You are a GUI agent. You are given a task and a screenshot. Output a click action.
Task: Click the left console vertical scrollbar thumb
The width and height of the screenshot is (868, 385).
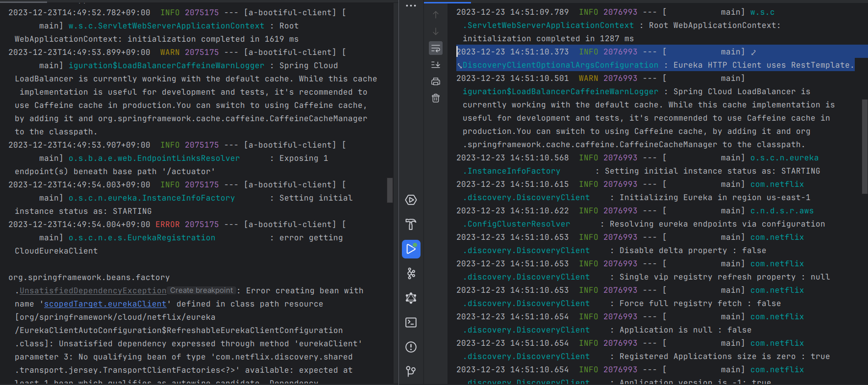(390, 190)
